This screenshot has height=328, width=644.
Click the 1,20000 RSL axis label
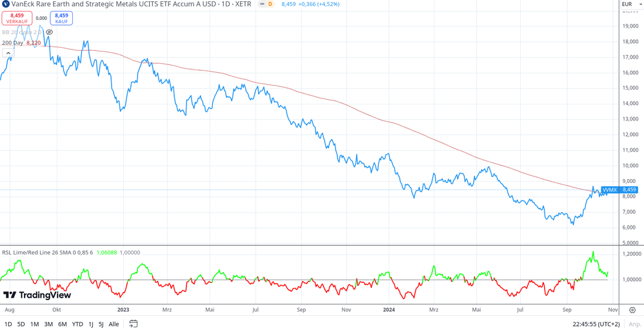[631, 254]
